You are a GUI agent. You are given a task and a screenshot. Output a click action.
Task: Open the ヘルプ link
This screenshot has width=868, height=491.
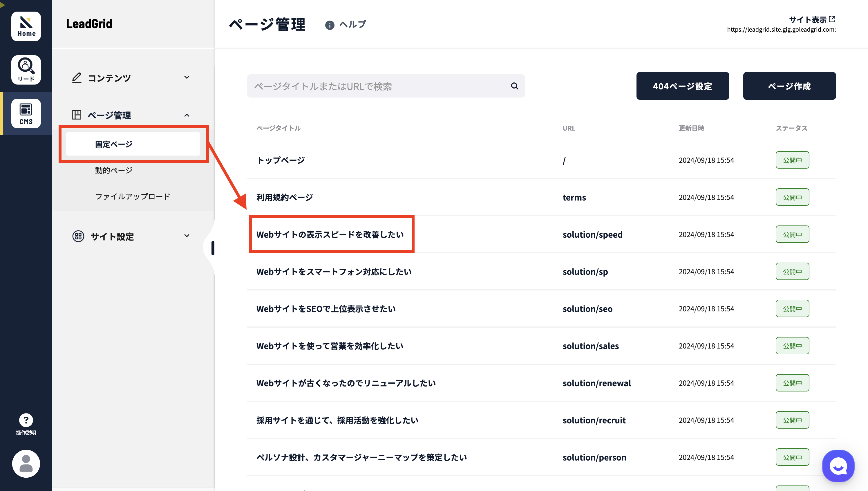tap(352, 24)
